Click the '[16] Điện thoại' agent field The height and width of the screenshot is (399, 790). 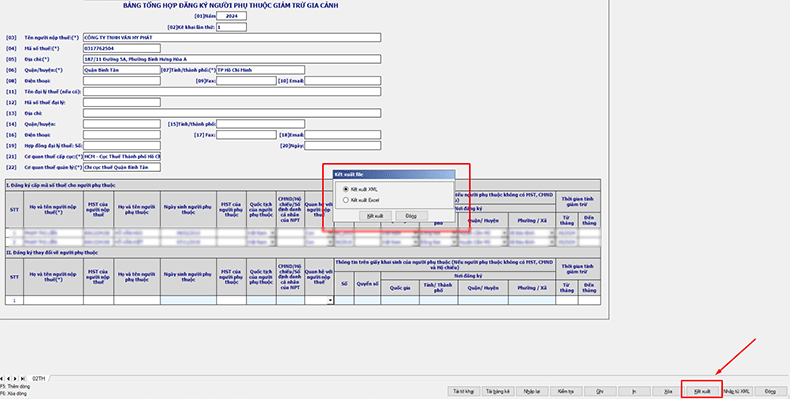coord(122,135)
